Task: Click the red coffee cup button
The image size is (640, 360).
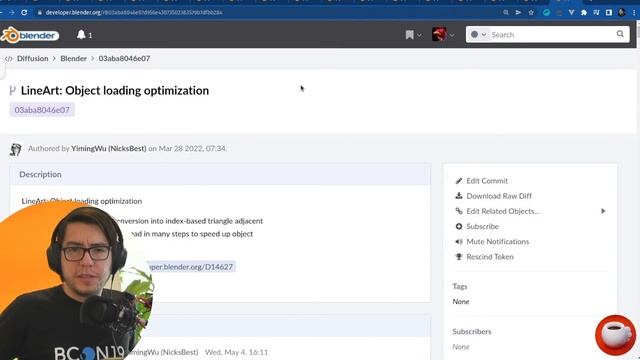Action: click(x=616, y=335)
